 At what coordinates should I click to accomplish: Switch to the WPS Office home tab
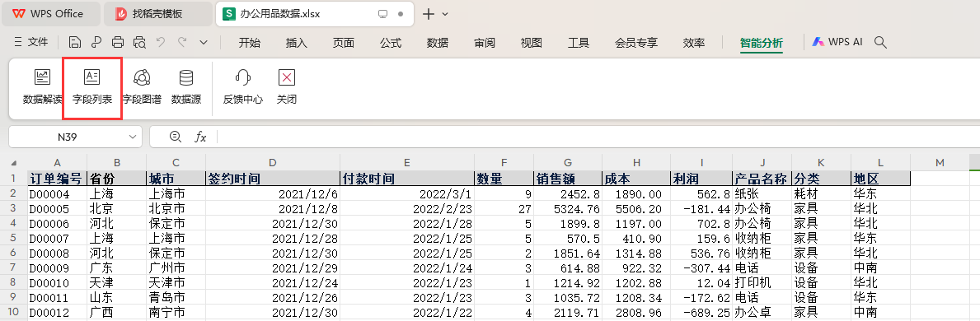(51, 14)
